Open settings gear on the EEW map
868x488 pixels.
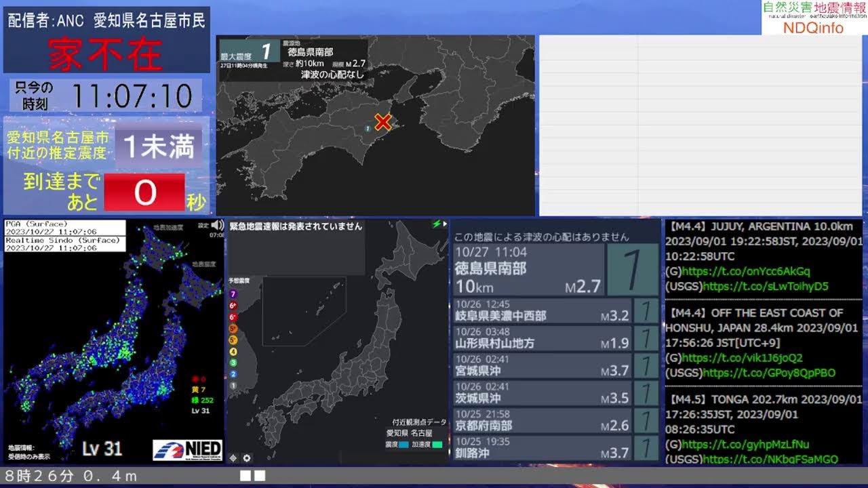click(247, 458)
